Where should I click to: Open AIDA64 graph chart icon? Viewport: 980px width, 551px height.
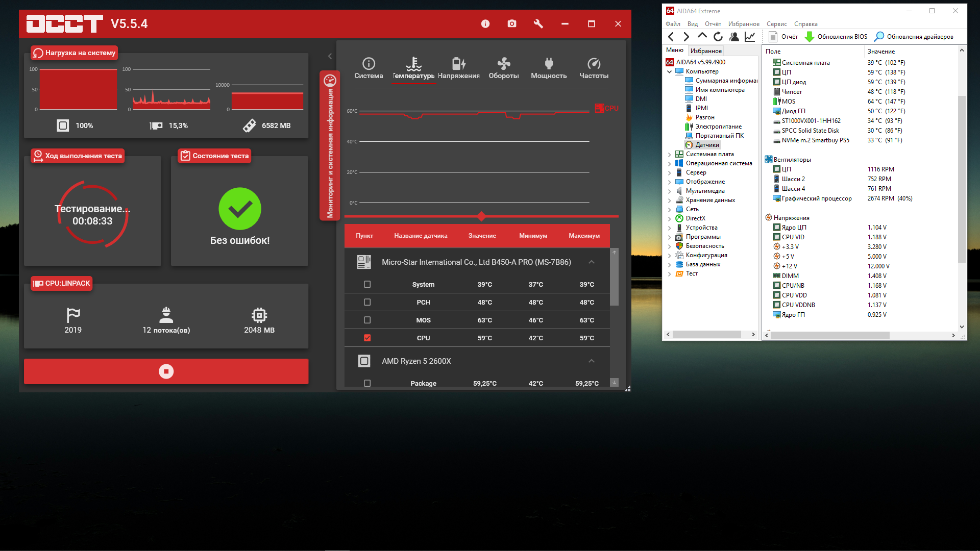(749, 37)
